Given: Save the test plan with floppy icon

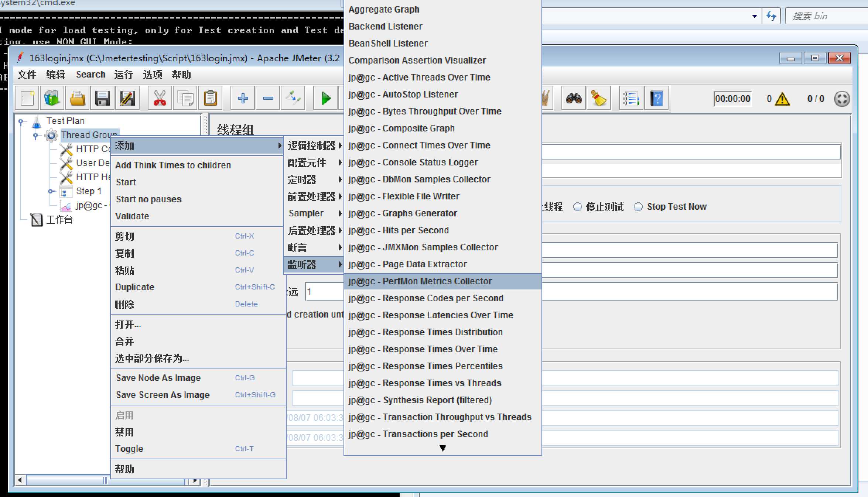Looking at the screenshot, I should tap(102, 99).
